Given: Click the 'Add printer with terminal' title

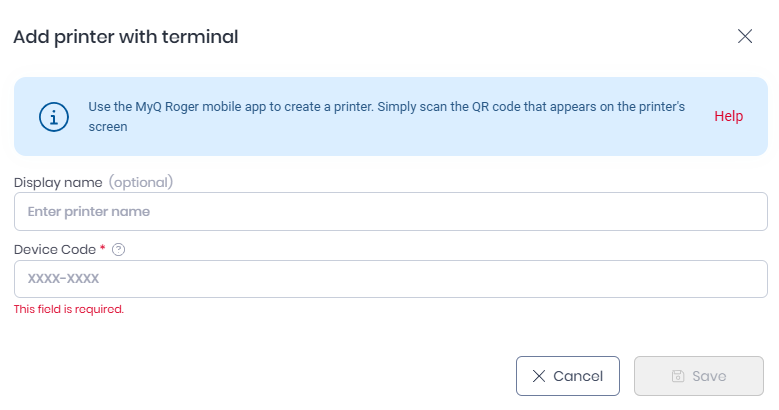Looking at the screenshot, I should (126, 37).
